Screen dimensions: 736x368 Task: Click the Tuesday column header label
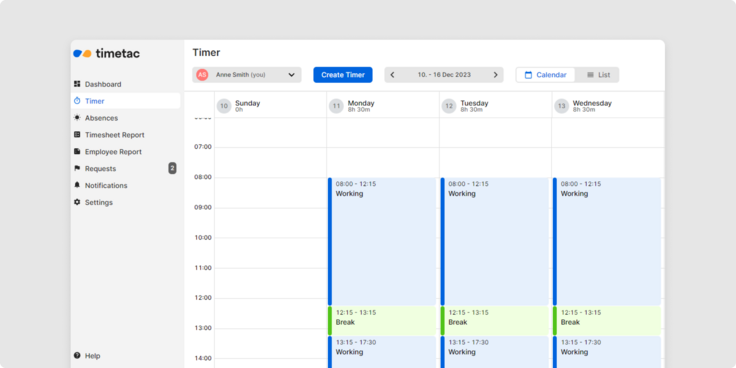pos(474,103)
